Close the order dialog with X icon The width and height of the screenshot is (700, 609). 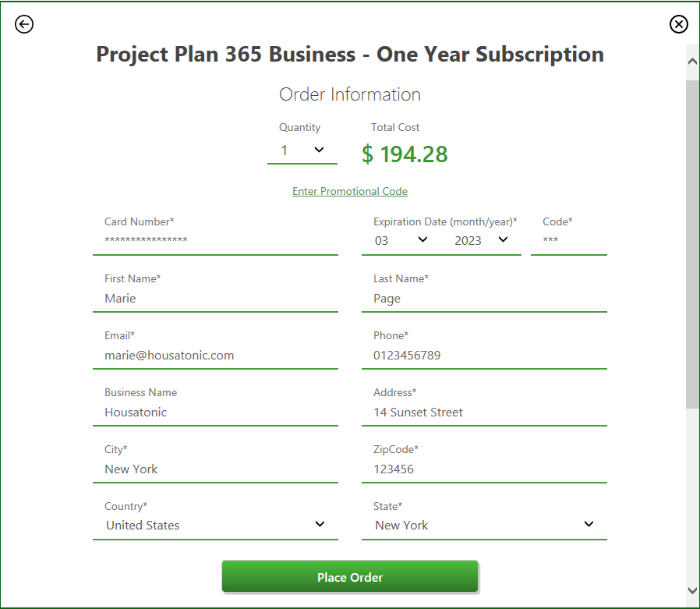click(678, 25)
